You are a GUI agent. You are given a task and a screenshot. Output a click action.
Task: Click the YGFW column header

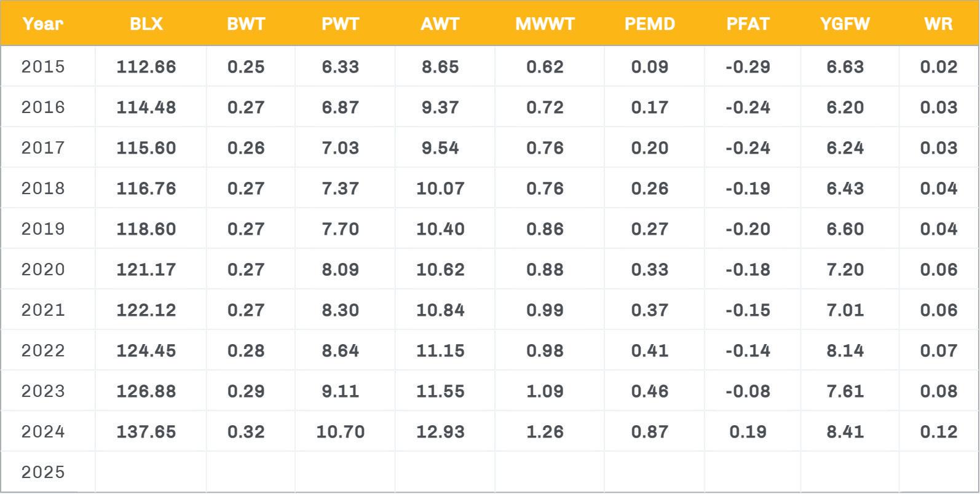tap(845, 24)
